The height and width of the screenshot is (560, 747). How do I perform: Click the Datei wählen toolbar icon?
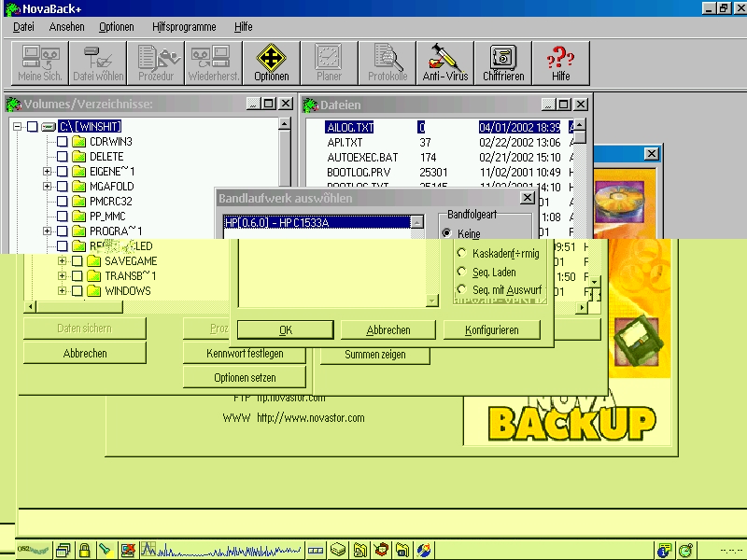pyautogui.click(x=98, y=63)
